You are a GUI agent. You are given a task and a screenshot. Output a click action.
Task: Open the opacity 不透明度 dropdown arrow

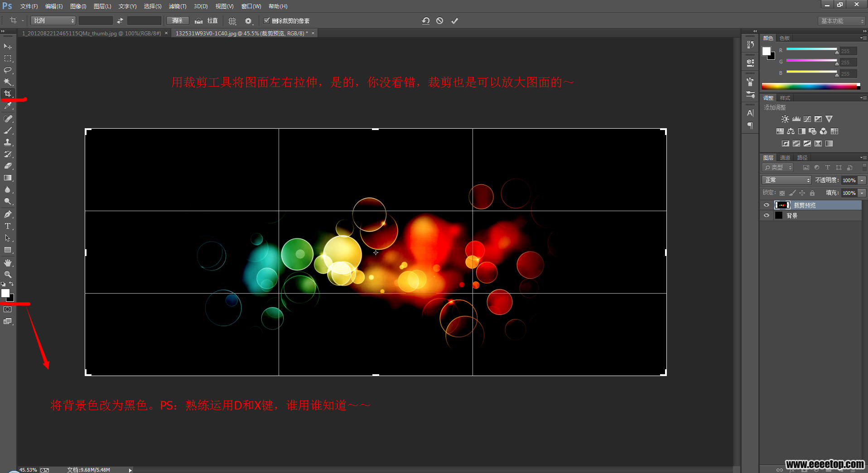(862, 180)
